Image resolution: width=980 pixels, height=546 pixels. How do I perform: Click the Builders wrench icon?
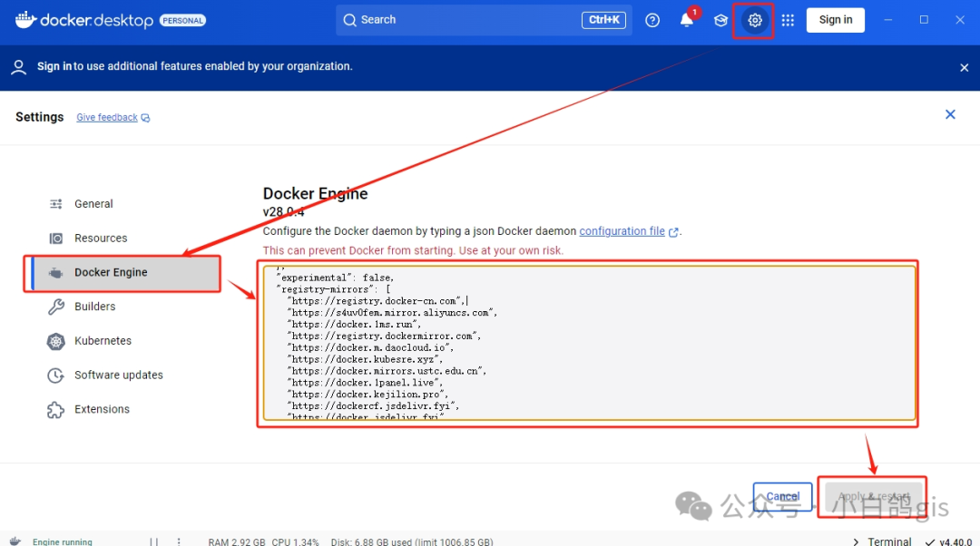pos(55,307)
